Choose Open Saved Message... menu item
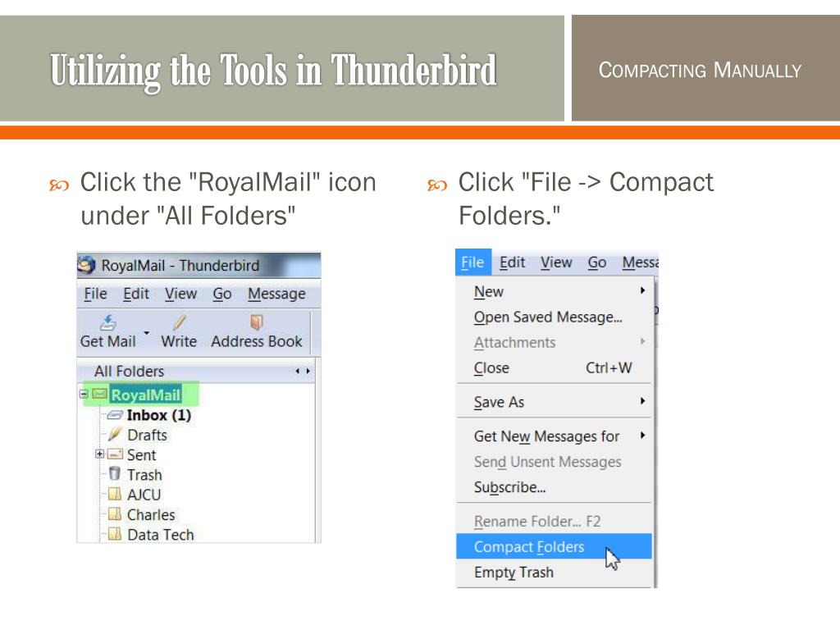Viewport: 840px width, 630px height. 554,317
